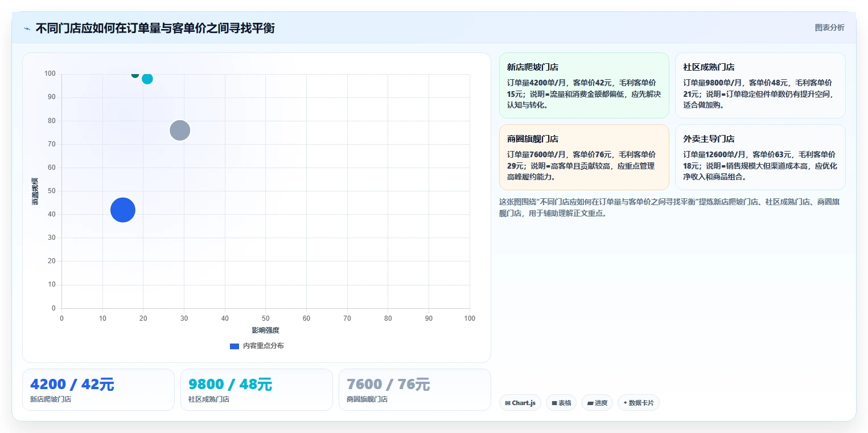This screenshot has width=868, height=433.
Task: Click the summary paragraph starting 这张图围绕
Action: tap(669, 208)
